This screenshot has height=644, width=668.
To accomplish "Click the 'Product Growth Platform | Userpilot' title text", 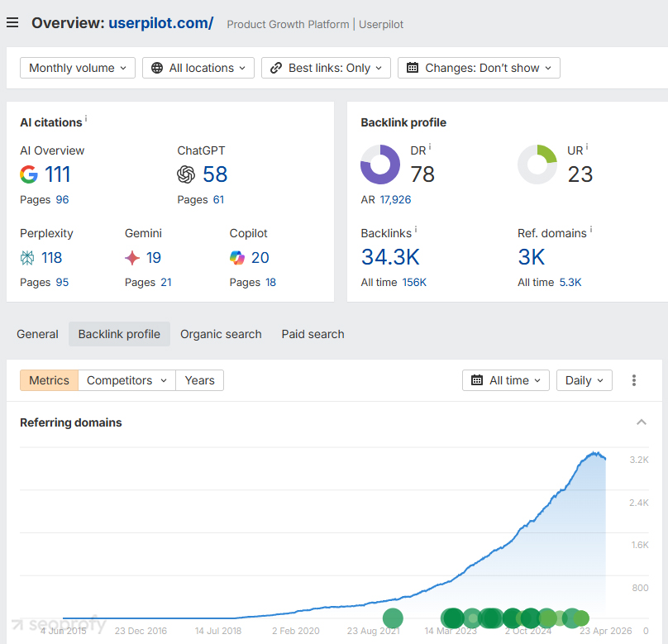I will [315, 24].
